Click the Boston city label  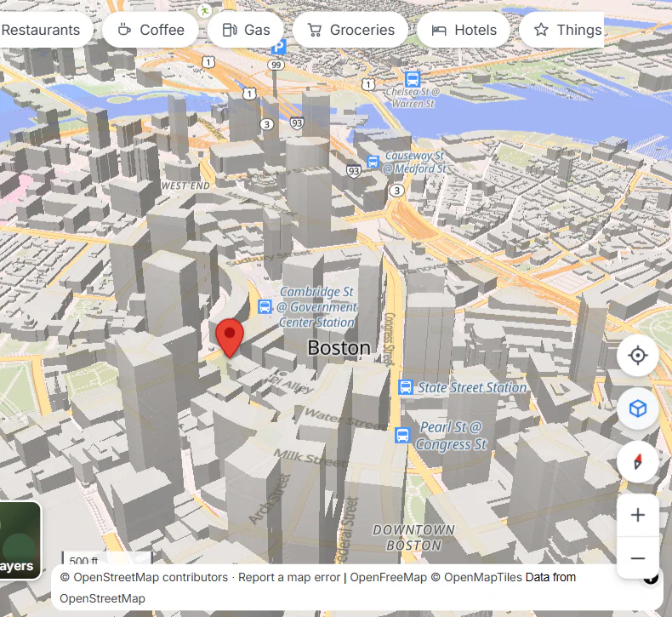pos(339,348)
